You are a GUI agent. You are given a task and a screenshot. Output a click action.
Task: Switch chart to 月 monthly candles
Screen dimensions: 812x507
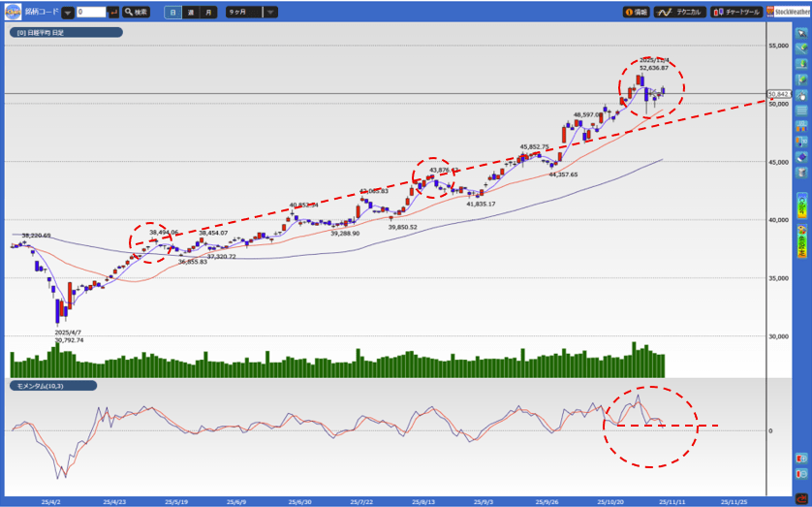(208, 12)
